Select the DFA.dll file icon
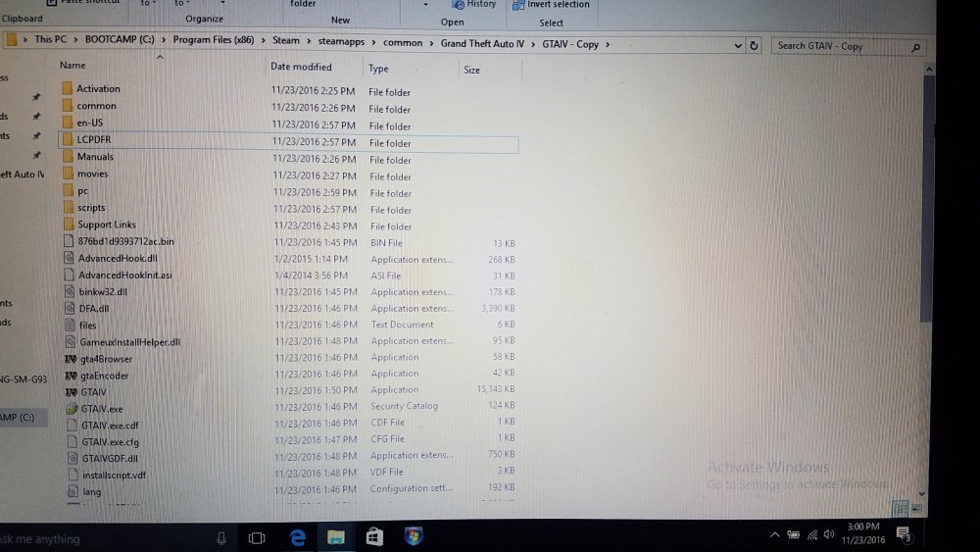The image size is (980, 552). tap(70, 308)
